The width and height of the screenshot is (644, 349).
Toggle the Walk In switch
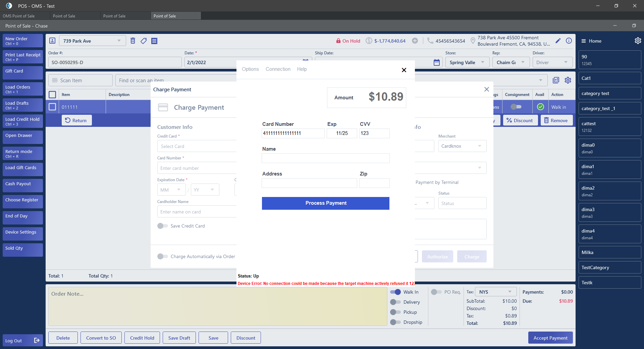point(395,292)
